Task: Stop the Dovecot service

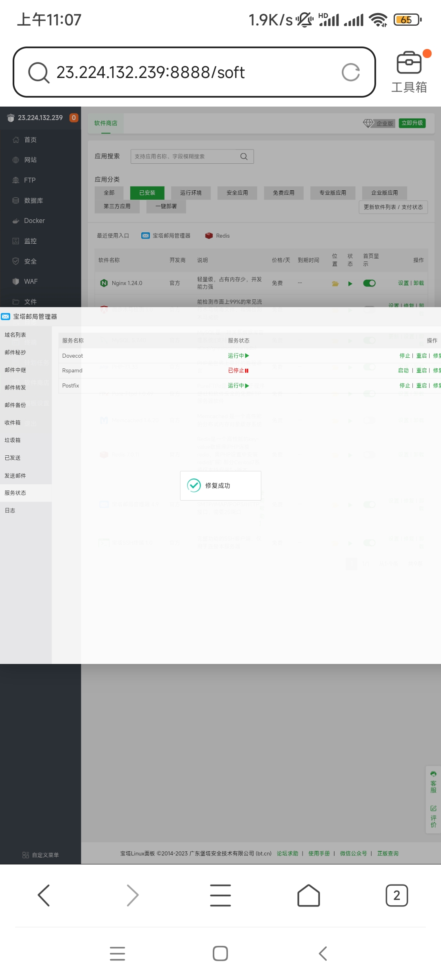Action: coord(405,356)
